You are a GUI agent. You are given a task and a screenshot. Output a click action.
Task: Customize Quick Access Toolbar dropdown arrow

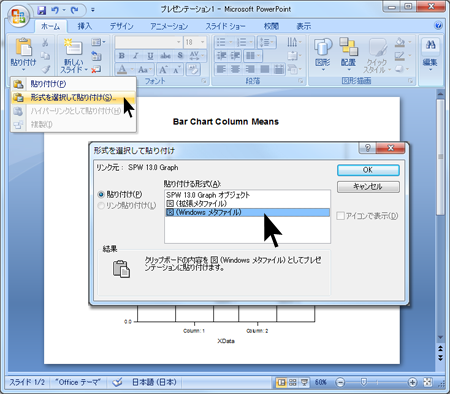pos(93,11)
